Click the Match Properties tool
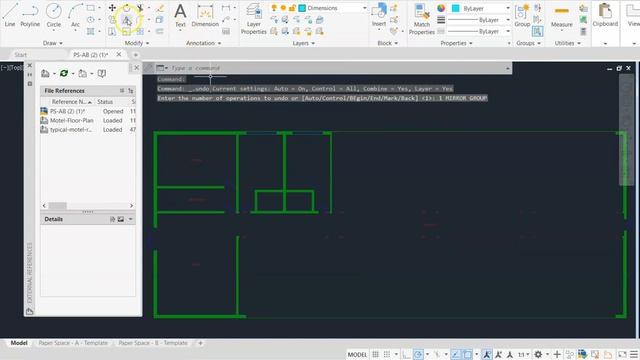 tap(422, 19)
